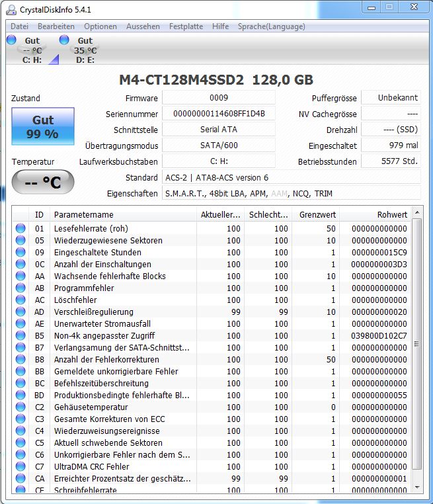The height and width of the screenshot is (504, 433).
Task: Click the Seriennummer value field
Action: [219, 114]
